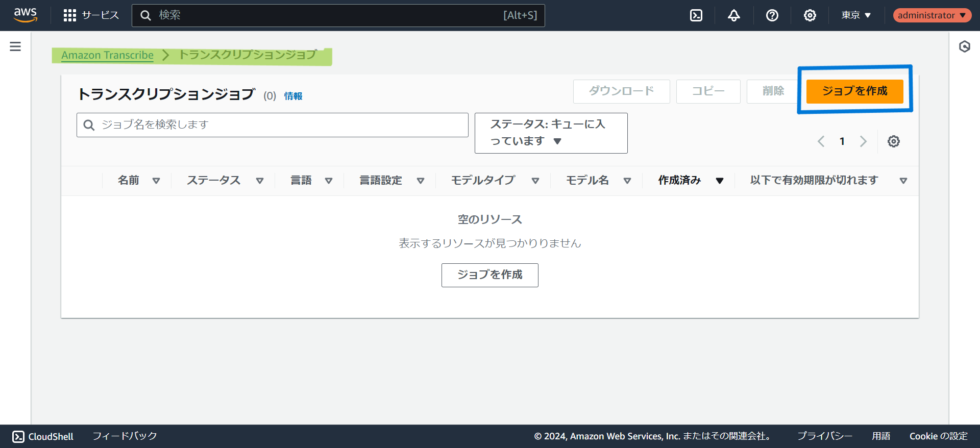Viewport: 980px width, 448px height.
Task: Open the administrator account menu
Action: click(932, 15)
